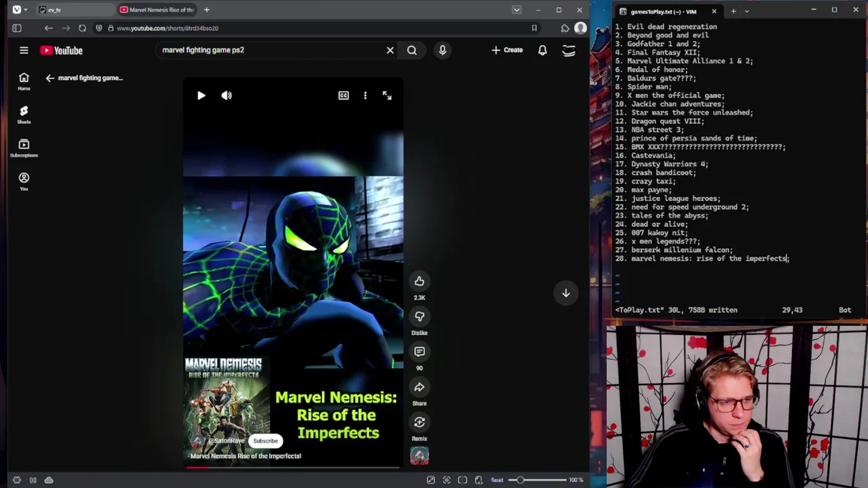Open the Short's three-dot more menu
This screenshot has width=868, height=488.
coord(365,96)
